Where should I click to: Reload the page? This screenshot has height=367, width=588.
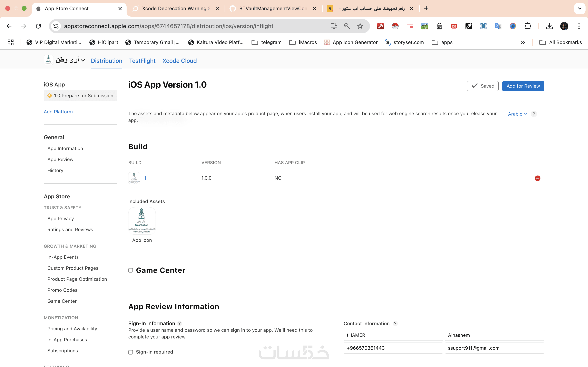click(38, 26)
